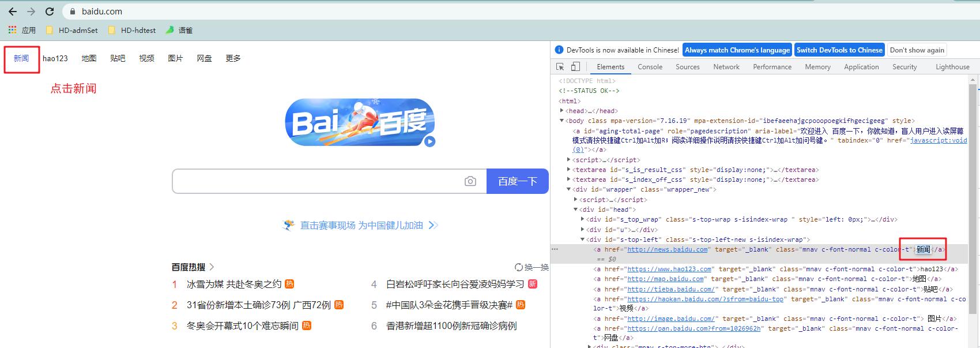The width and height of the screenshot is (980, 348).
Task: Expand the first script node
Action: (x=568, y=160)
